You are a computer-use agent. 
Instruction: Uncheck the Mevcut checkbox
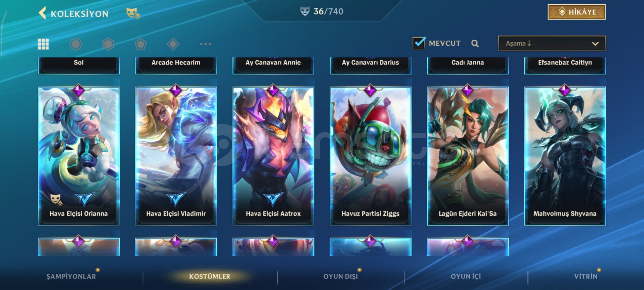click(x=419, y=43)
